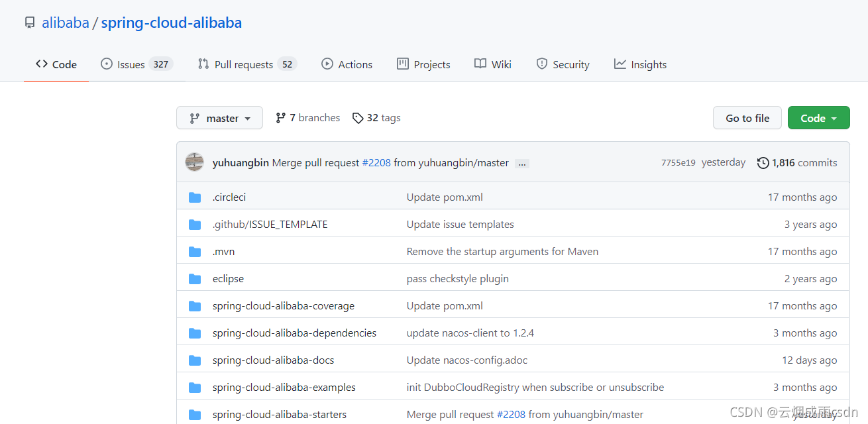
Task: Open the Actions tab
Action: point(347,64)
